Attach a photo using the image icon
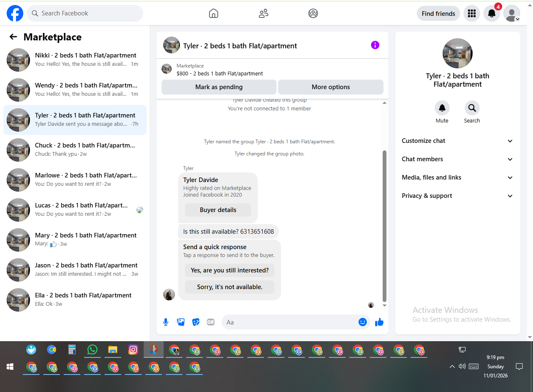Image resolution: width=533 pixels, height=392 pixels. coord(181,322)
